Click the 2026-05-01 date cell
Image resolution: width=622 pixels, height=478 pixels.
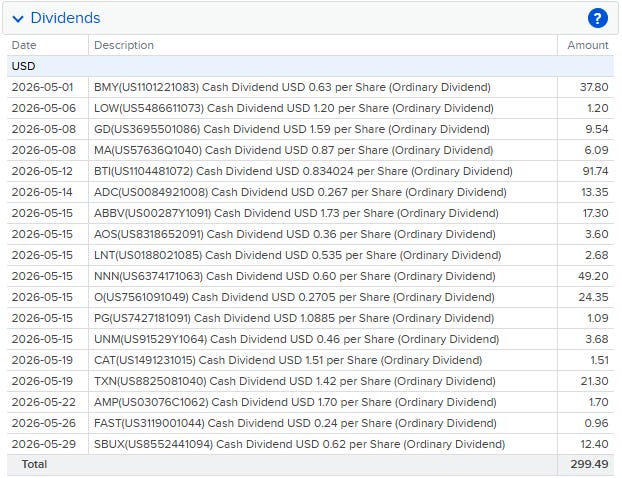[42, 87]
